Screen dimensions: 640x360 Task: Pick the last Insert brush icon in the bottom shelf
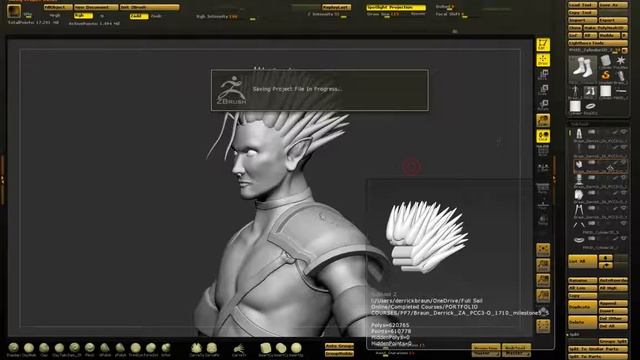(x=296, y=349)
